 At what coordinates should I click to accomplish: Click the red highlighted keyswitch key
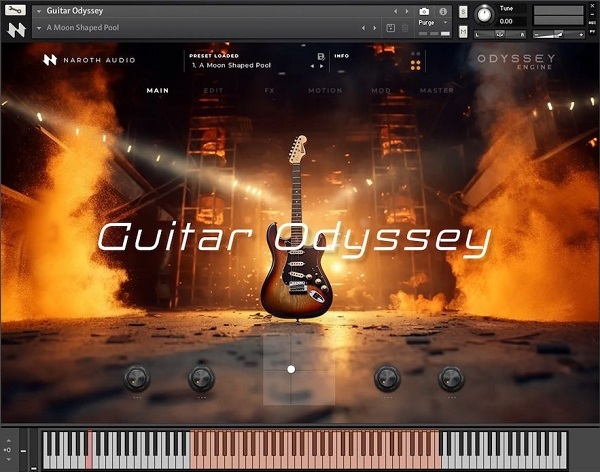(90, 456)
